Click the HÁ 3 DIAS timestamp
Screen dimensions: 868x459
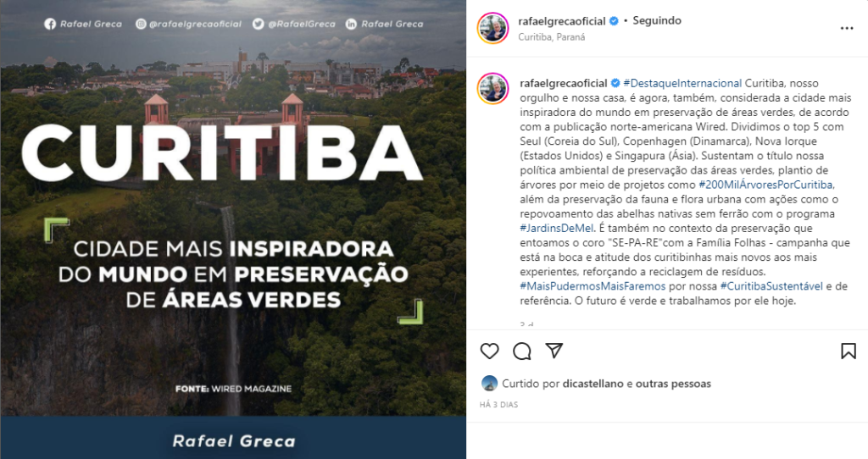tap(498, 405)
